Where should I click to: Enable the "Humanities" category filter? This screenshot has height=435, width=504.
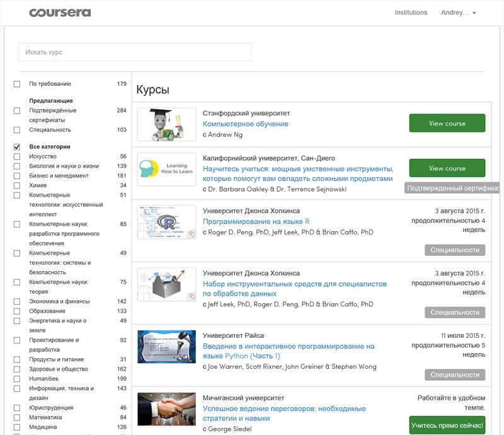(x=16, y=378)
